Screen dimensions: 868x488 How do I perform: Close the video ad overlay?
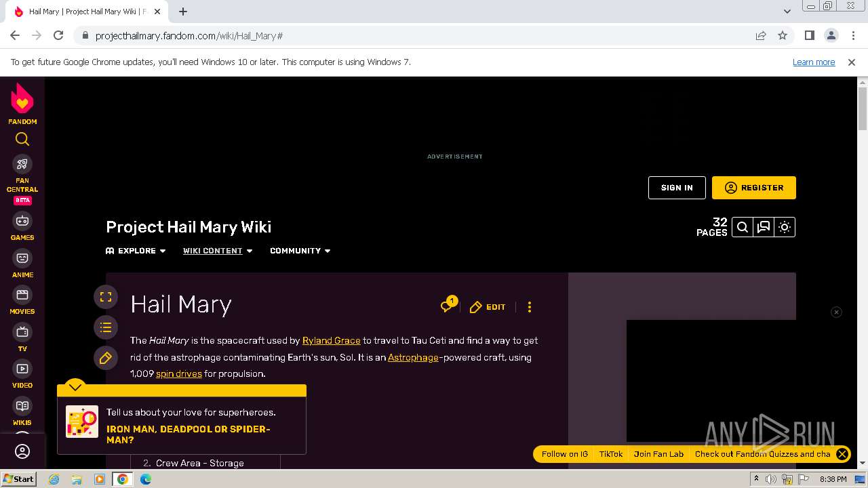pos(836,312)
